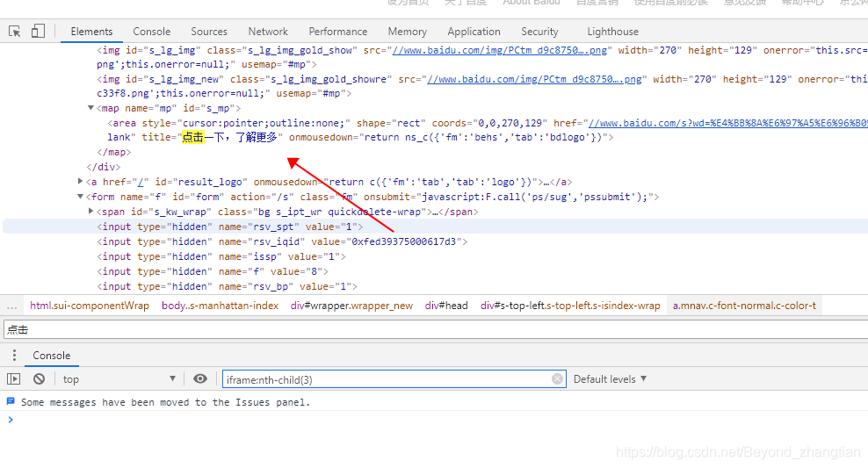
Task: Select html.sui-componentWrap breadcrumb
Action: 90,306
